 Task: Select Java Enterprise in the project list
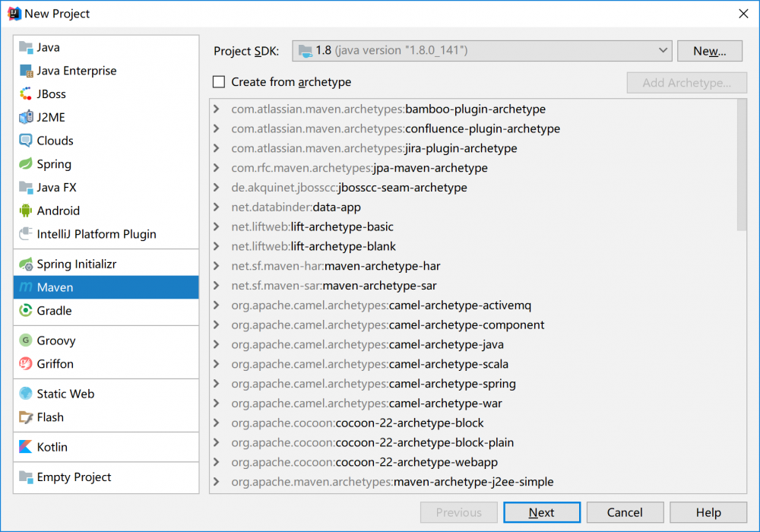point(76,71)
